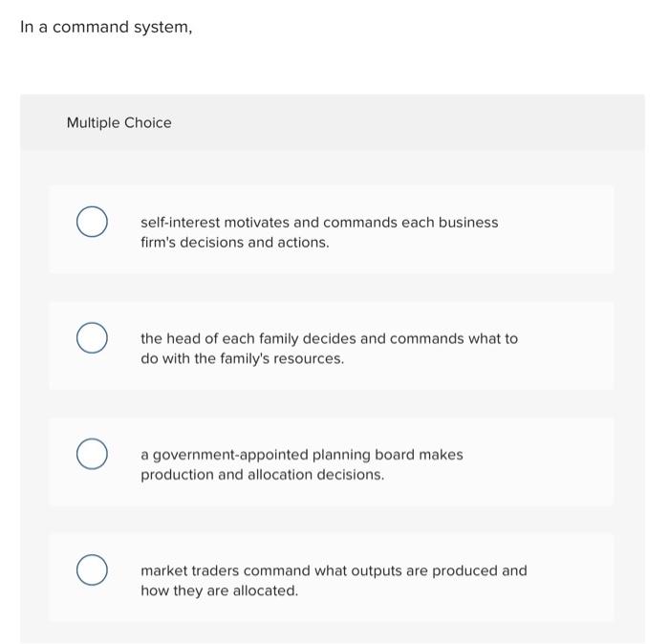The image size is (669, 644).
Task: Click the line 'do with the family's resources.'
Action: 242,359
